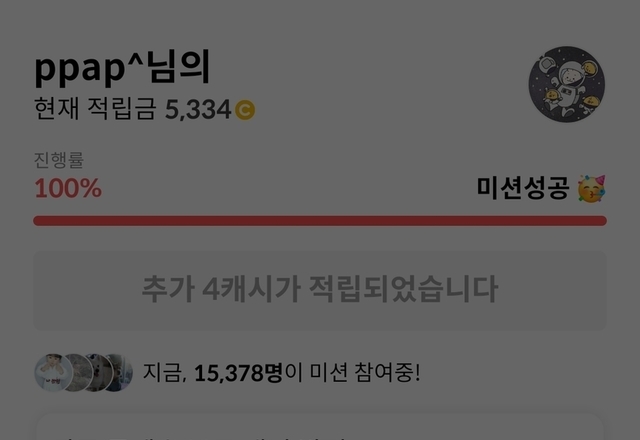Tap the 5,334 balance amount
The image size is (640, 440).
point(198,110)
